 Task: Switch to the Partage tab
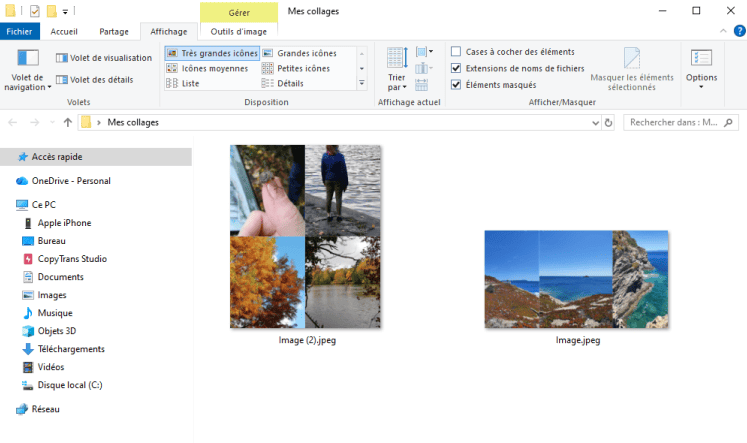(114, 31)
